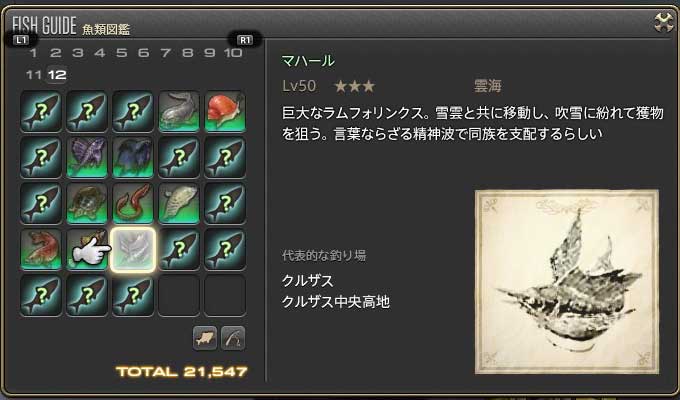Select the first unknown fish slot
Viewport: 680px width, 400px height.
coord(41,111)
